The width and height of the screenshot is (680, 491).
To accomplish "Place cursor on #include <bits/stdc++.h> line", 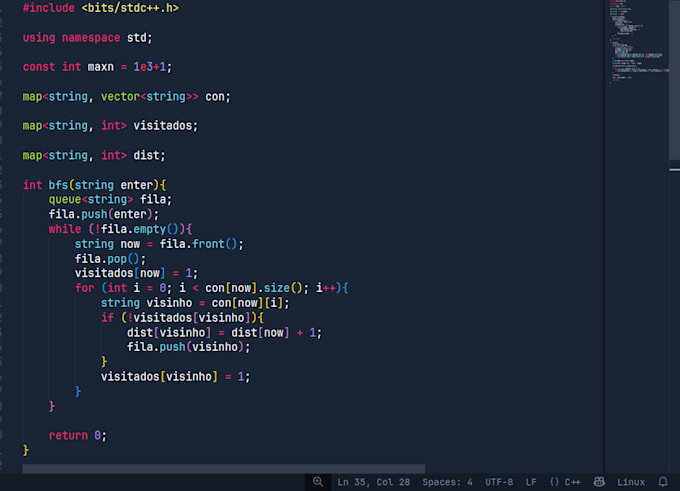I will point(101,8).
